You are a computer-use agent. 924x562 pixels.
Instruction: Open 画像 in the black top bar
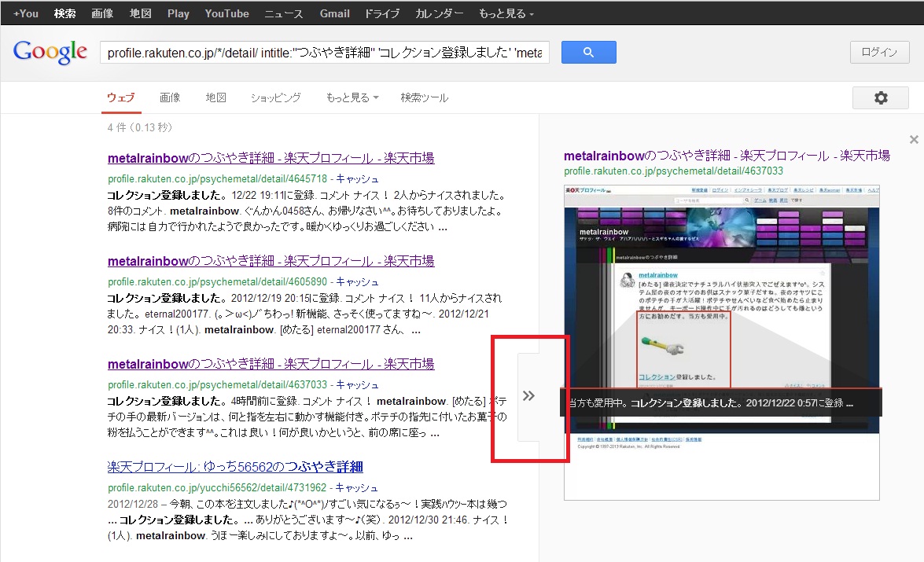[x=102, y=13]
